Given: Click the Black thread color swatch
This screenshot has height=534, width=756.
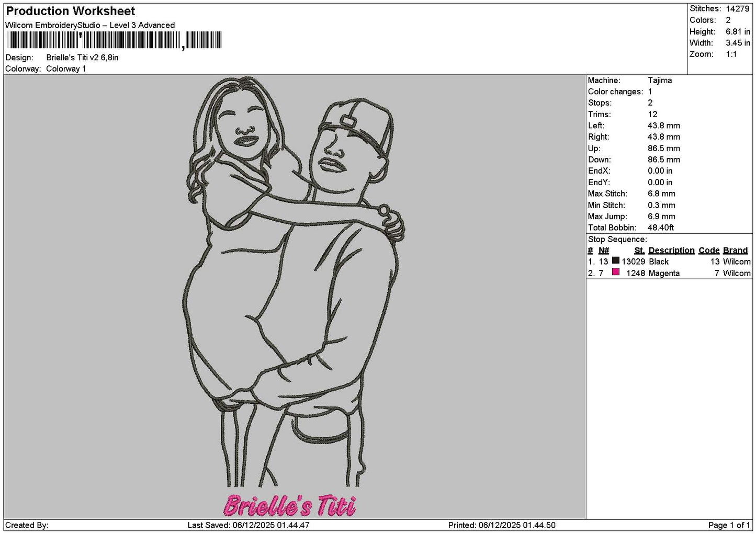Looking at the screenshot, I should click(x=616, y=260).
